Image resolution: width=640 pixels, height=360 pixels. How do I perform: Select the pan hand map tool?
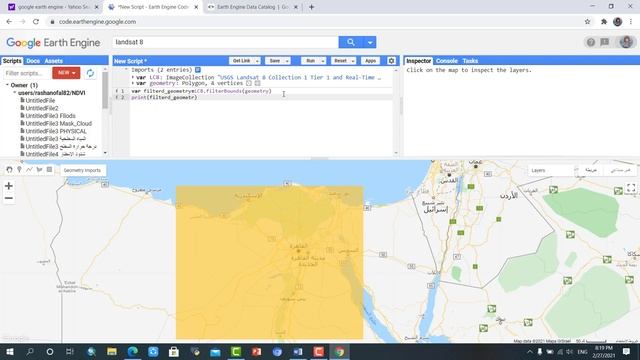click(x=9, y=169)
